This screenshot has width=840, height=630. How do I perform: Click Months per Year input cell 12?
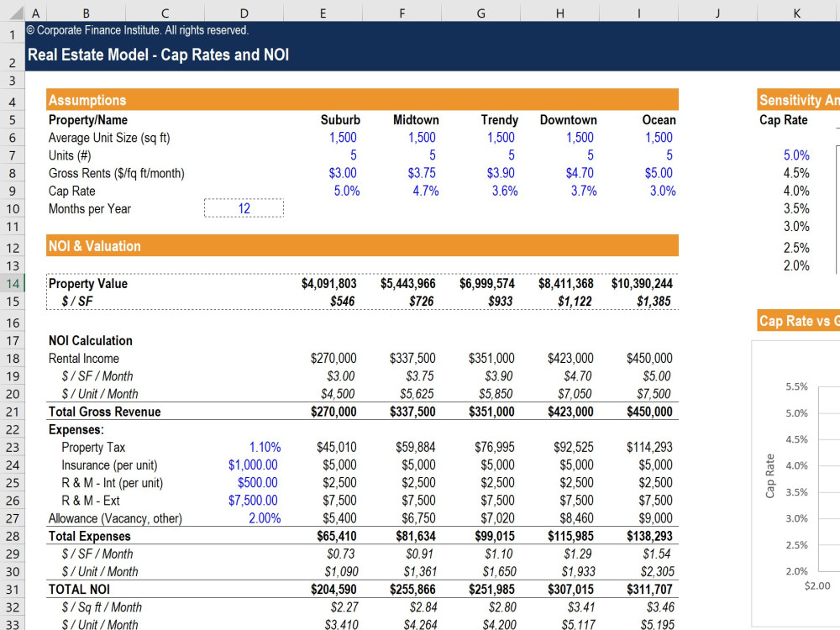[244, 208]
